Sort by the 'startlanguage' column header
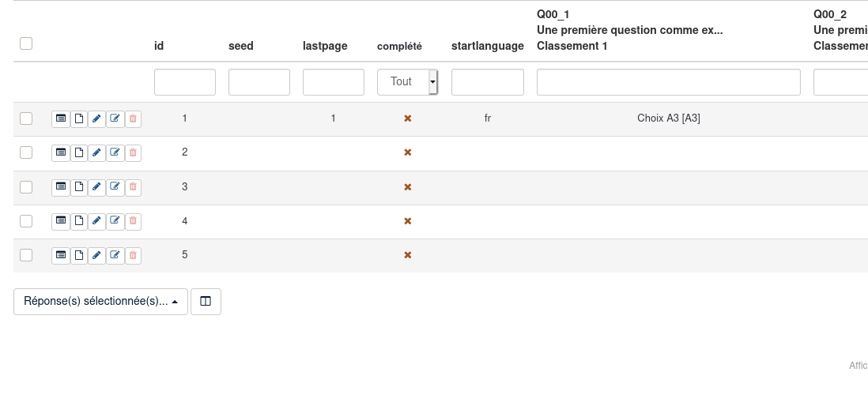Image resolution: width=868 pixels, height=402 pixels. click(x=488, y=46)
